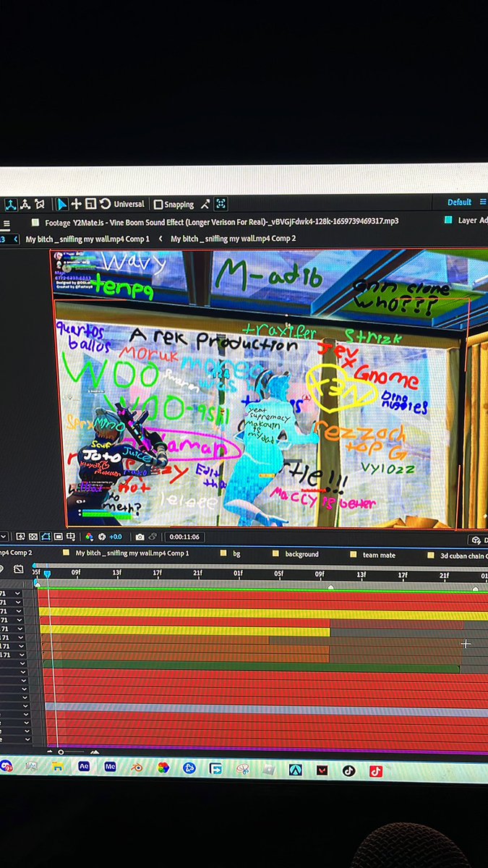Click Show Snapshot icon
This screenshot has width=488, height=868.
click(x=153, y=537)
